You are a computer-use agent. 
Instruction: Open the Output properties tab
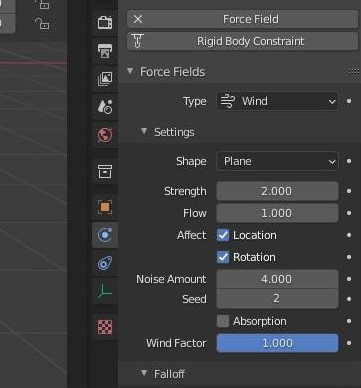(x=105, y=50)
